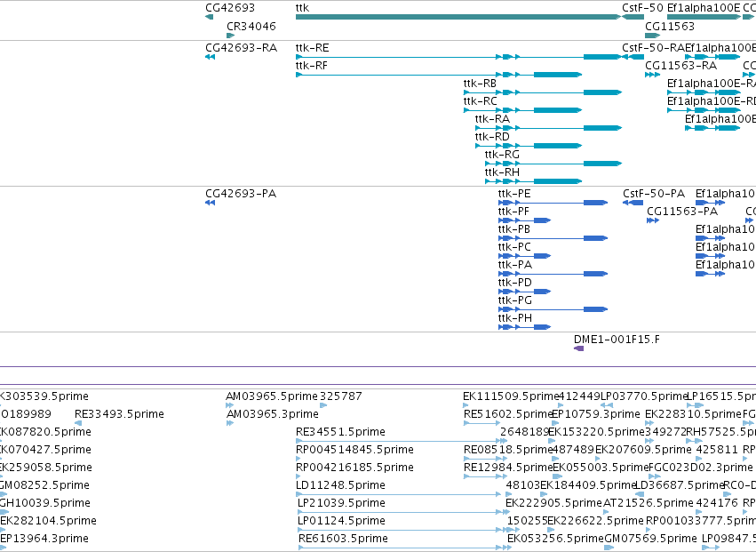Select the ttk-RA transcript label
This screenshot has height=552, width=756.
tap(492, 119)
